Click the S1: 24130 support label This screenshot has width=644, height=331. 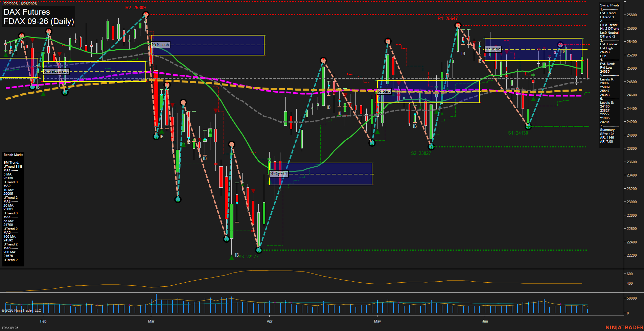[x=518, y=133]
